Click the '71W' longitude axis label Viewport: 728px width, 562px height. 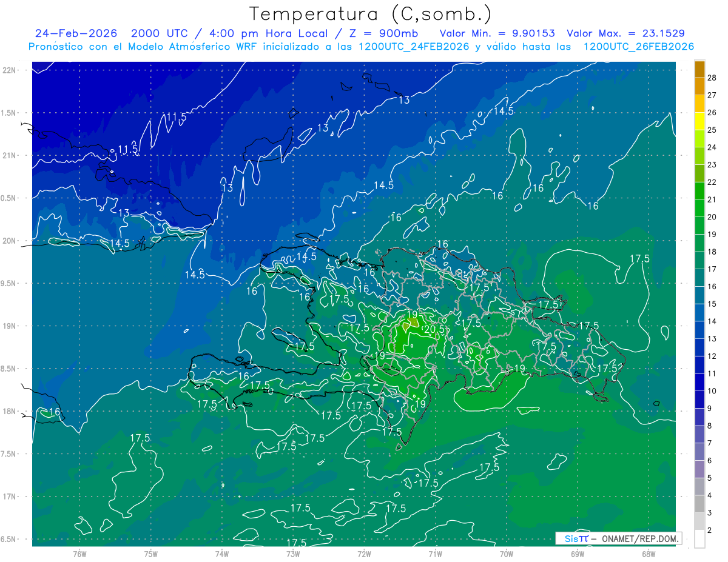(x=435, y=554)
